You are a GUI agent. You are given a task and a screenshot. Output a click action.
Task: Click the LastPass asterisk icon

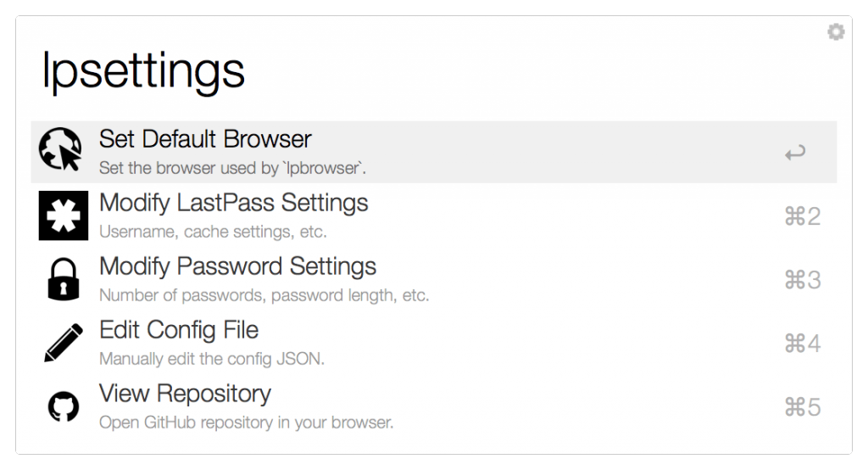point(61,216)
